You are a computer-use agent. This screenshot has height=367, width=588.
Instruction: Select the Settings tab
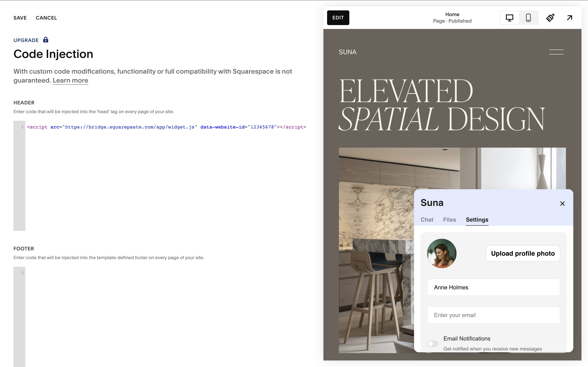pos(477,219)
